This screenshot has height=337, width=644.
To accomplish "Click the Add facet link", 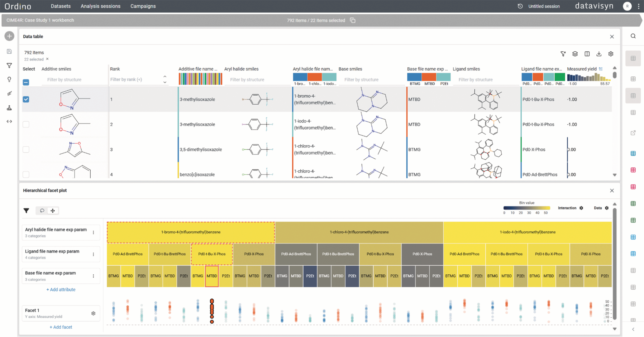I will pos(61,327).
